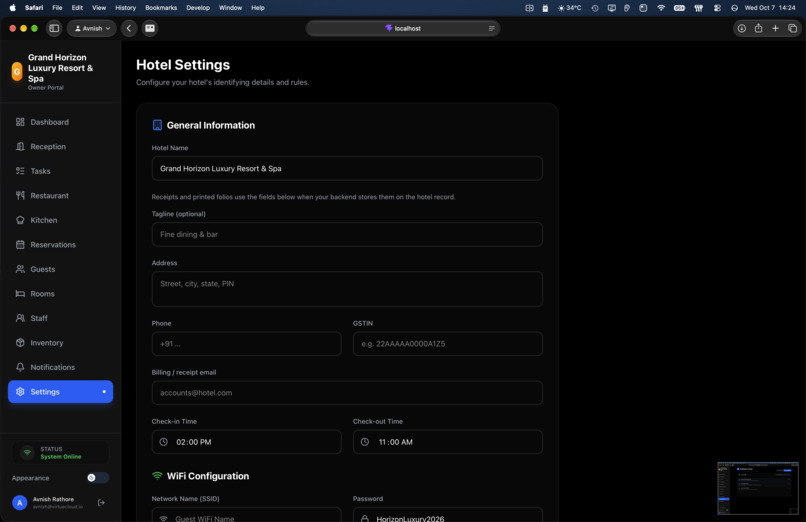806x522 pixels.
Task: Click the Staff person icon
Action: point(20,318)
